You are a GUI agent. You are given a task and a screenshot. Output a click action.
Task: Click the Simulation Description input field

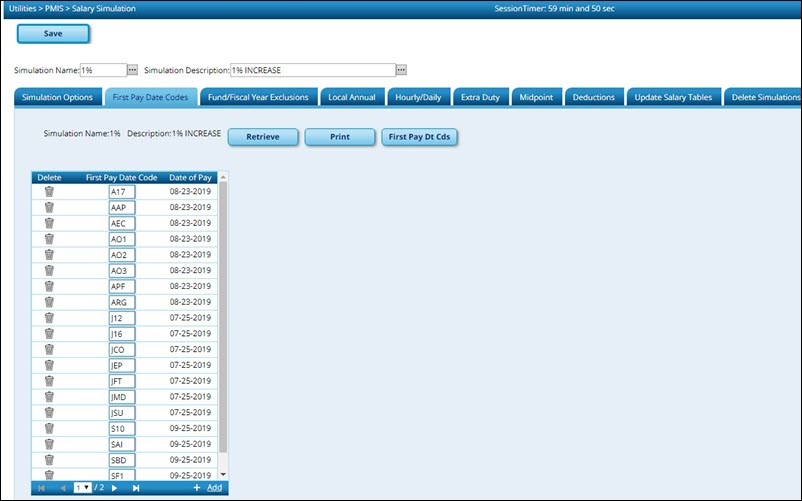[x=313, y=70]
